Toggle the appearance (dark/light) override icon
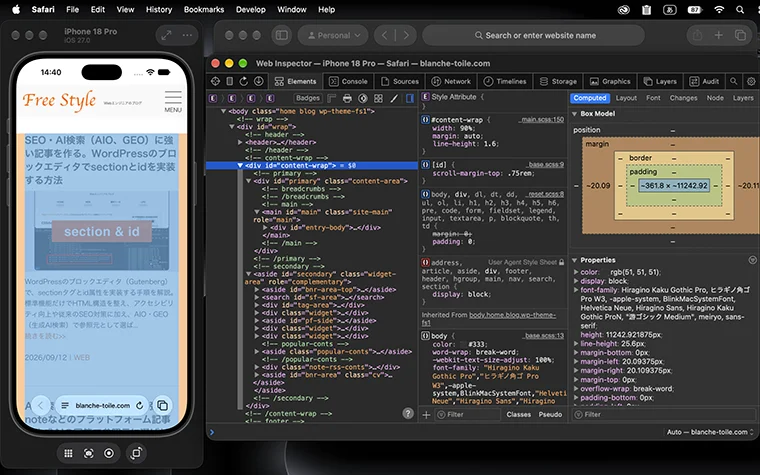The height and width of the screenshot is (475, 760). coord(363,98)
